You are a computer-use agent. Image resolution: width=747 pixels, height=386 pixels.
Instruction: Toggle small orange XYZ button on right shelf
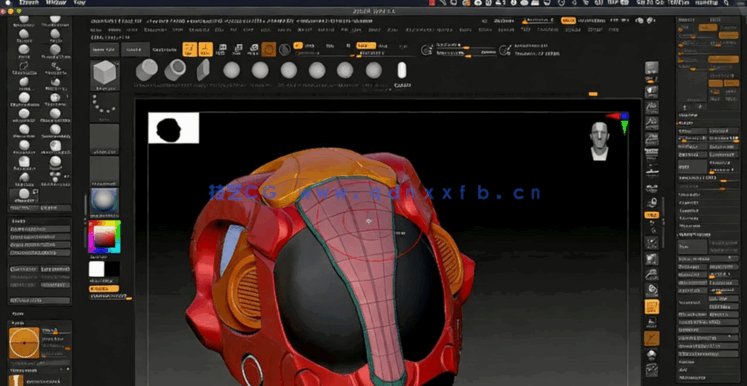point(651,215)
